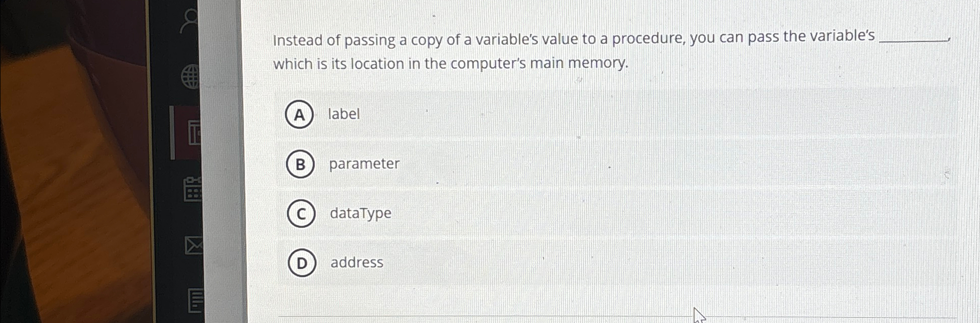The height and width of the screenshot is (323, 980).
Task: Choose the 'address' answer
Action: [356, 262]
